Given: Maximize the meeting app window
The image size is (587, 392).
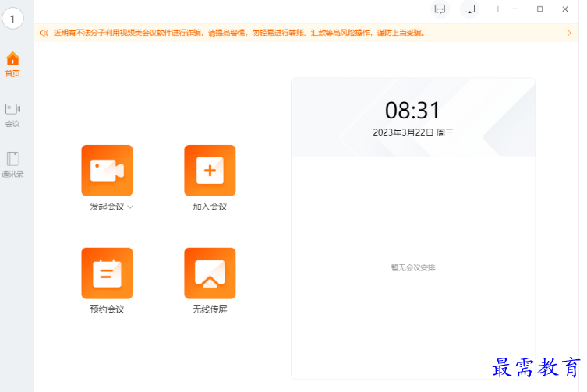Looking at the screenshot, I should [x=539, y=9].
